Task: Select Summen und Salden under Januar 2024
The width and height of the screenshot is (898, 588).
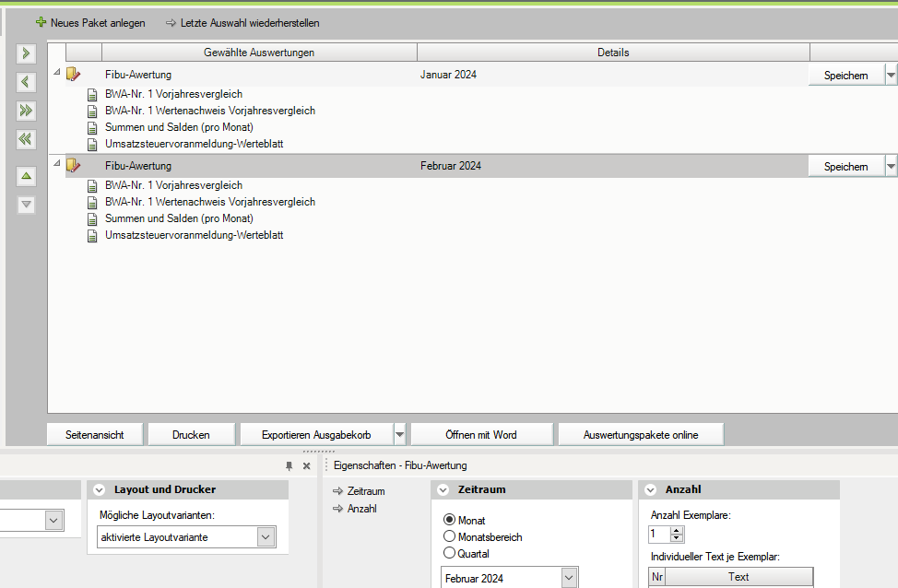Action: [179, 127]
